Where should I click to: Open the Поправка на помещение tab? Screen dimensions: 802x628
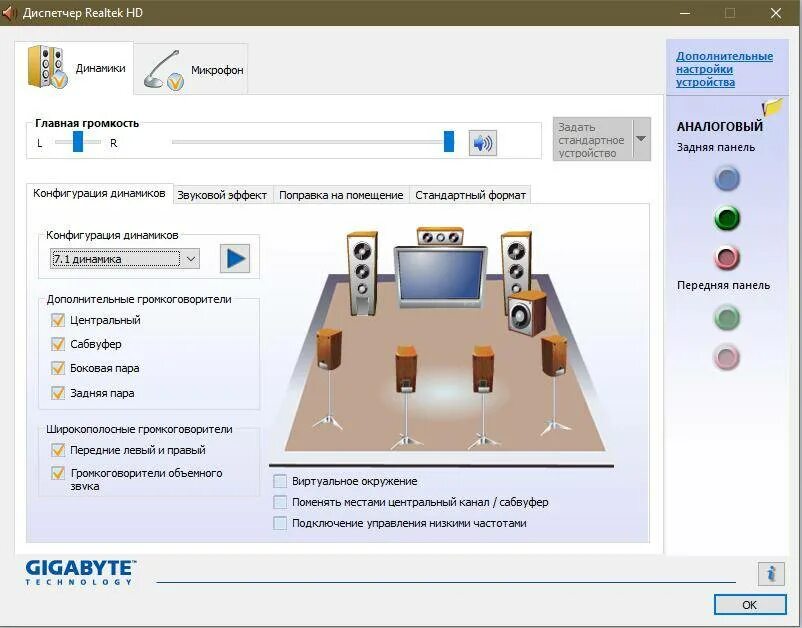[x=341, y=195]
